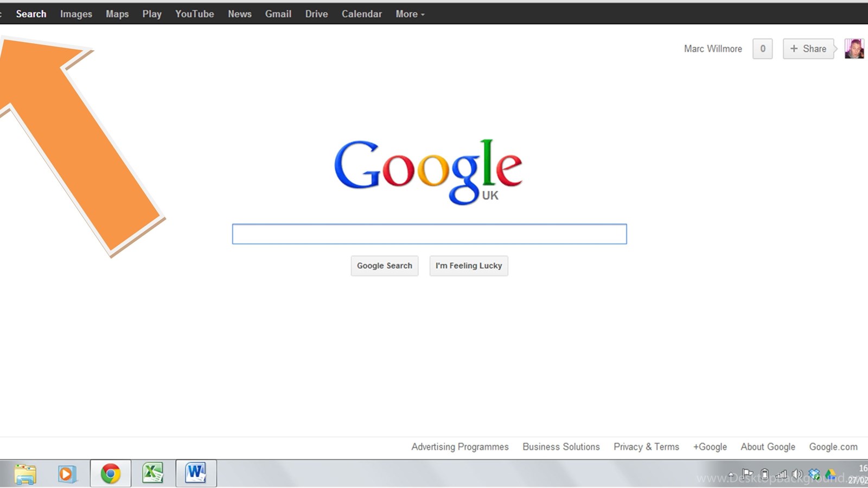Click the taskbar clock and date

click(859, 474)
